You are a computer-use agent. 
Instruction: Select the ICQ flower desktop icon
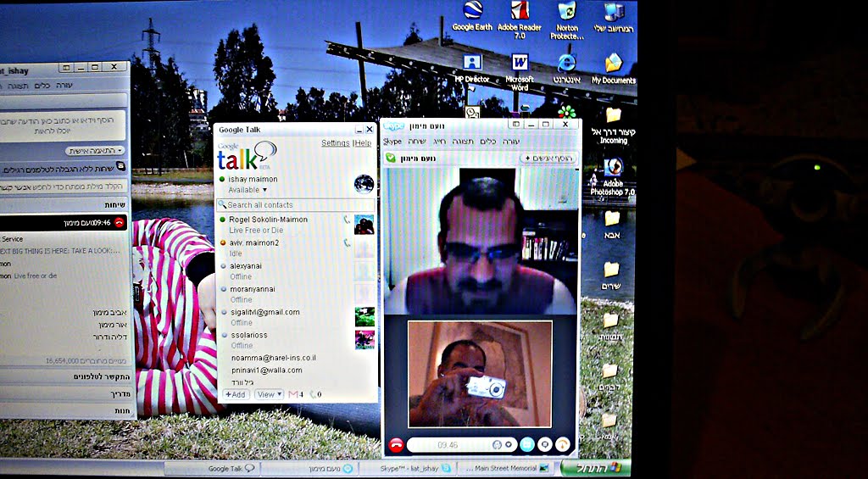tap(566, 111)
